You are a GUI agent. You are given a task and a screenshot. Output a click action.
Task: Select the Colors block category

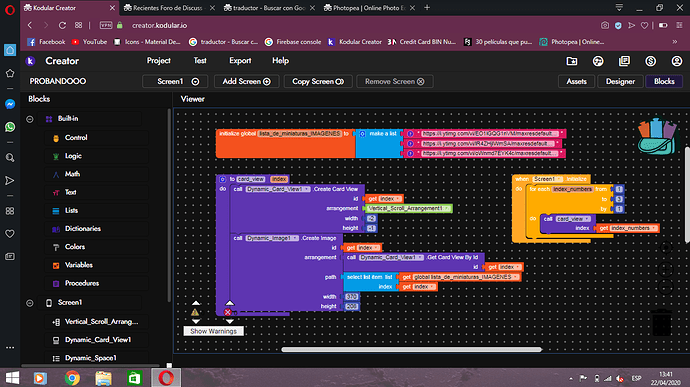[x=75, y=247]
